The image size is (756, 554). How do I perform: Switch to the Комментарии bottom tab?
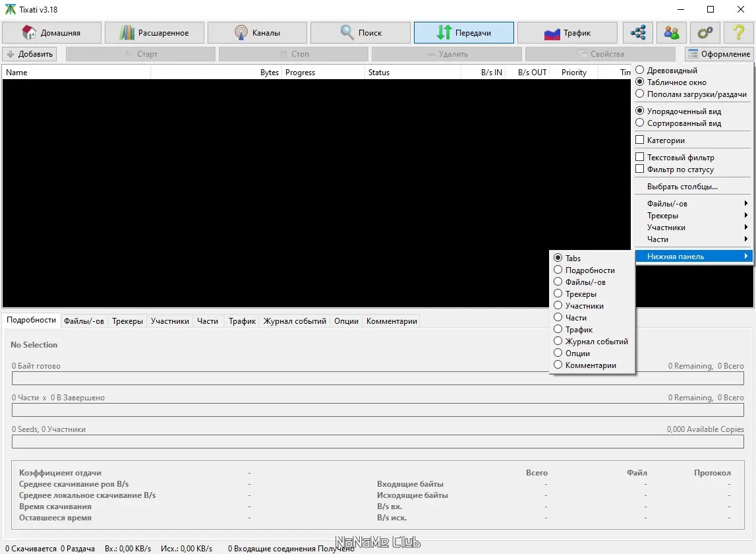(392, 321)
